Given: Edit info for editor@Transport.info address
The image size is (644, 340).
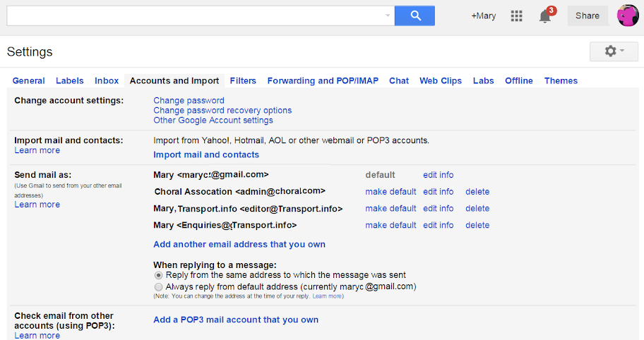Looking at the screenshot, I should tap(438, 209).
